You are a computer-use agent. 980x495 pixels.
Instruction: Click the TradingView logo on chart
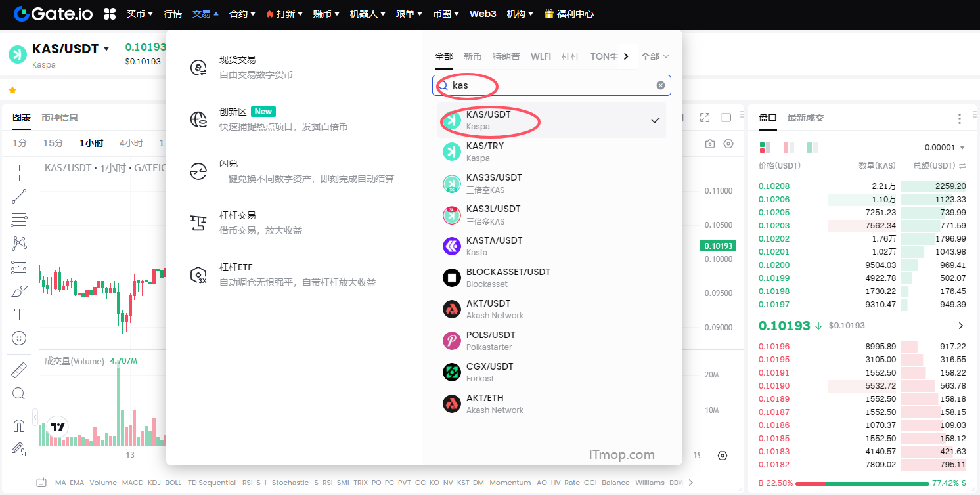pos(58,427)
